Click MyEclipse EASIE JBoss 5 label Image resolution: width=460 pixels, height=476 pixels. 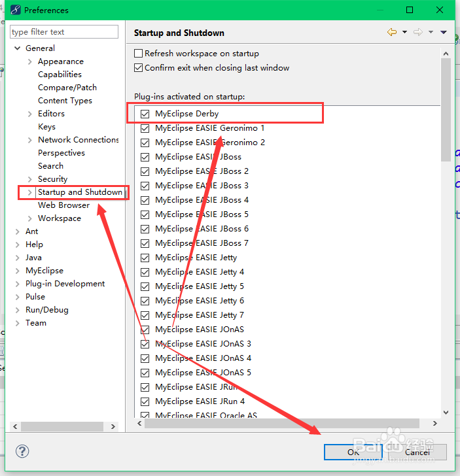(202, 214)
